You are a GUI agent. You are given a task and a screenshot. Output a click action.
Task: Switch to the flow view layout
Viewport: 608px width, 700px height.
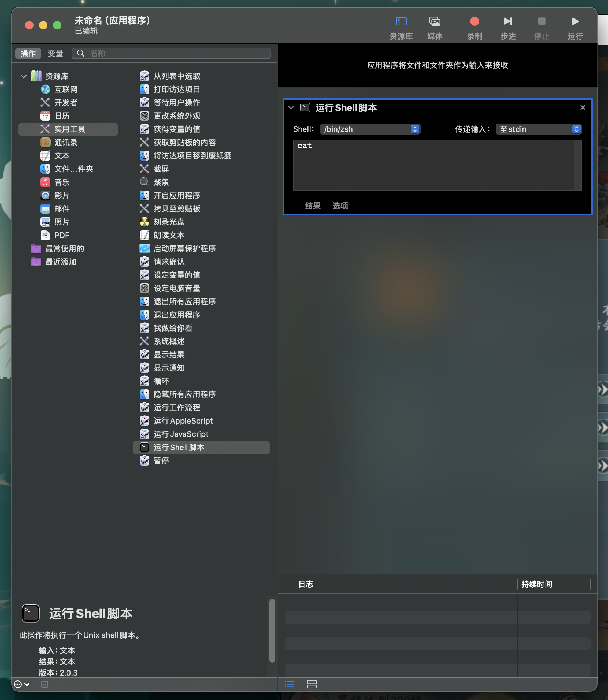pos(312,684)
